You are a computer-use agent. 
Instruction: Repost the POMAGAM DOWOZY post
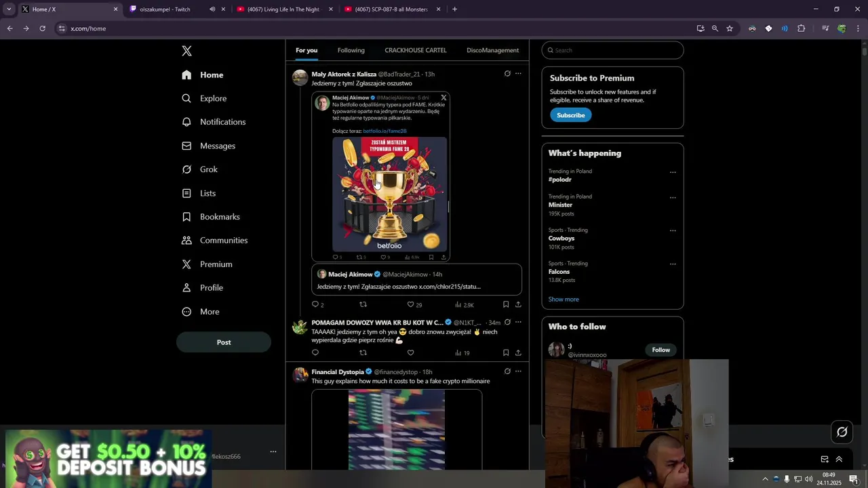(x=363, y=353)
